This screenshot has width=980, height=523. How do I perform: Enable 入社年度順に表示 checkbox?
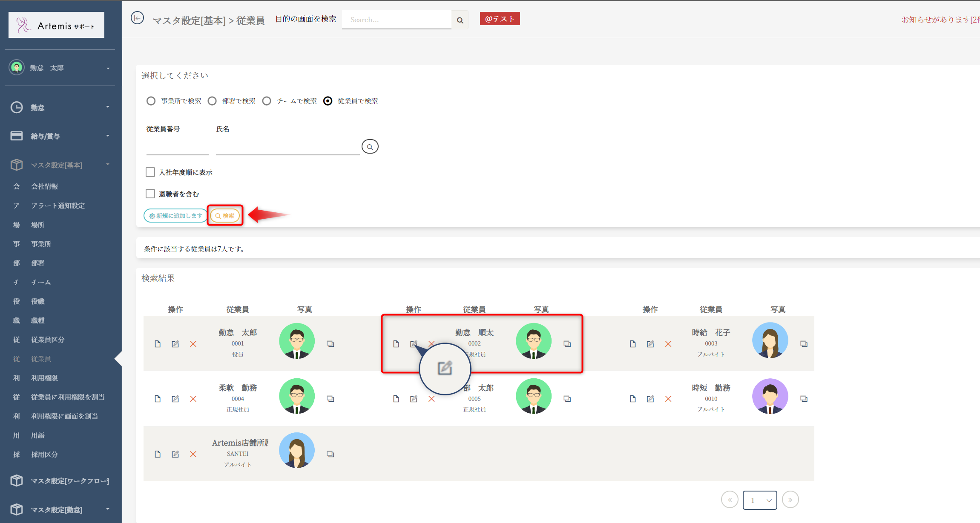pyautogui.click(x=150, y=172)
